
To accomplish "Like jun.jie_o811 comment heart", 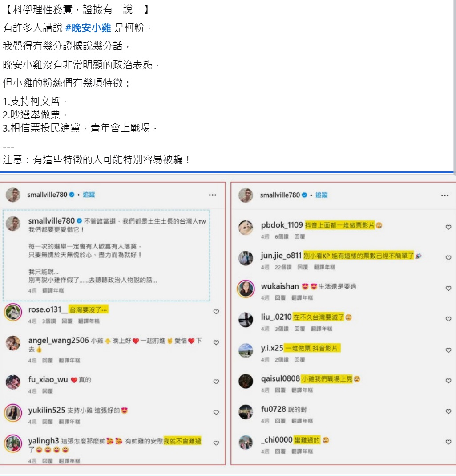I will tap(448, 258).
